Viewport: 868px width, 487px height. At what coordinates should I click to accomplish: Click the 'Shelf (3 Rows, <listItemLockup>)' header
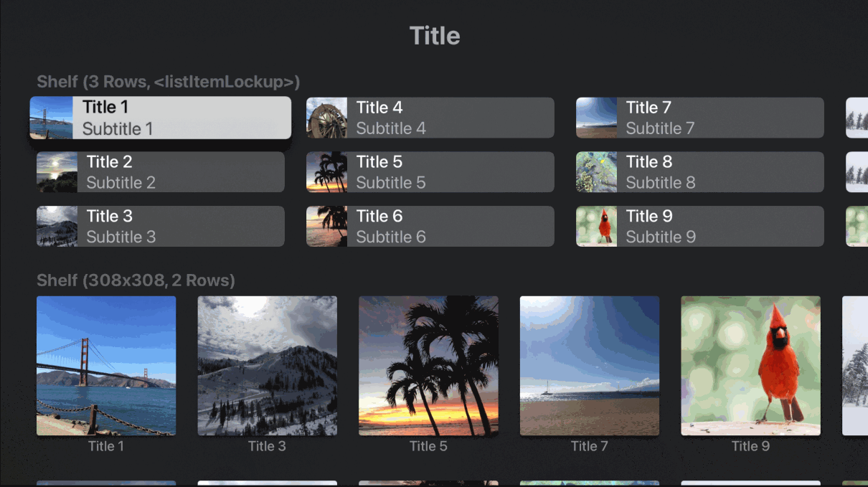click(169, 82)
